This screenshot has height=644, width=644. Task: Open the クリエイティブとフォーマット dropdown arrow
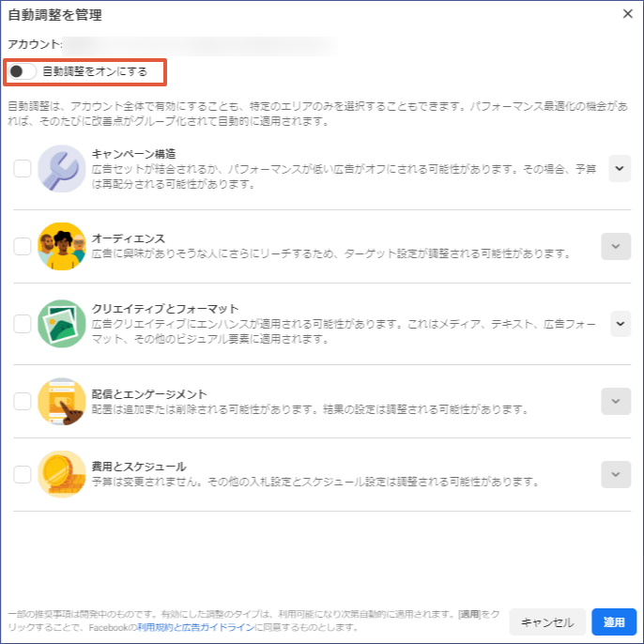(620, 323)
